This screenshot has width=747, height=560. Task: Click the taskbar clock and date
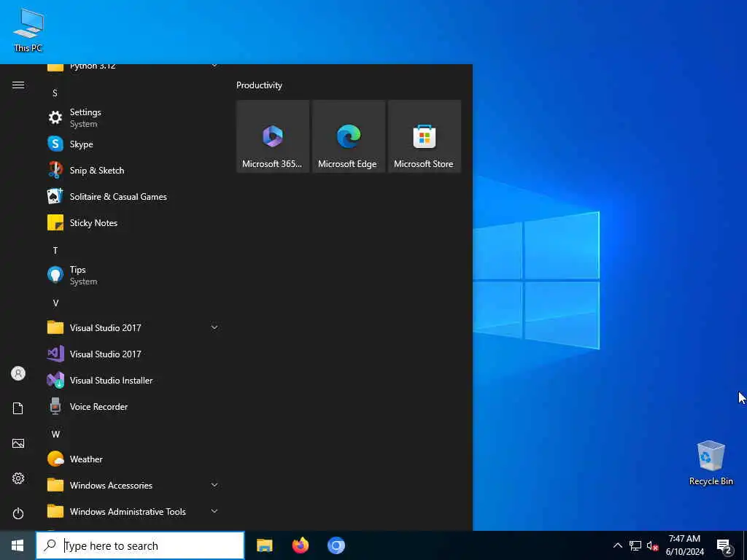tap(684, 545)
